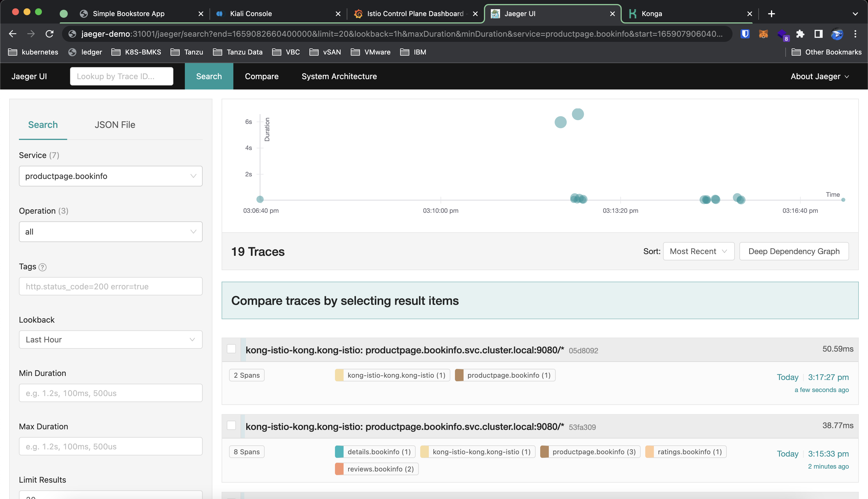
Task: Select the Search tab in the side panel
Action: pyautogui.click(x=43, y=125)
